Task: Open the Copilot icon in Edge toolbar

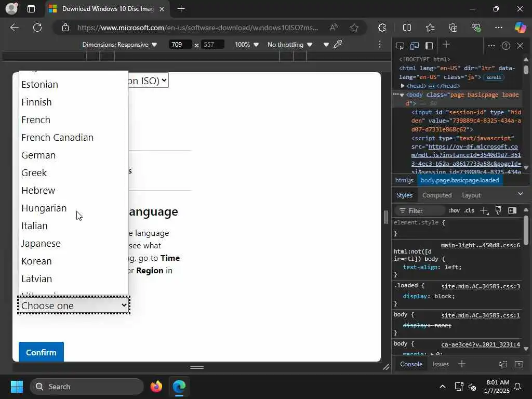Action: click(520, 28)
